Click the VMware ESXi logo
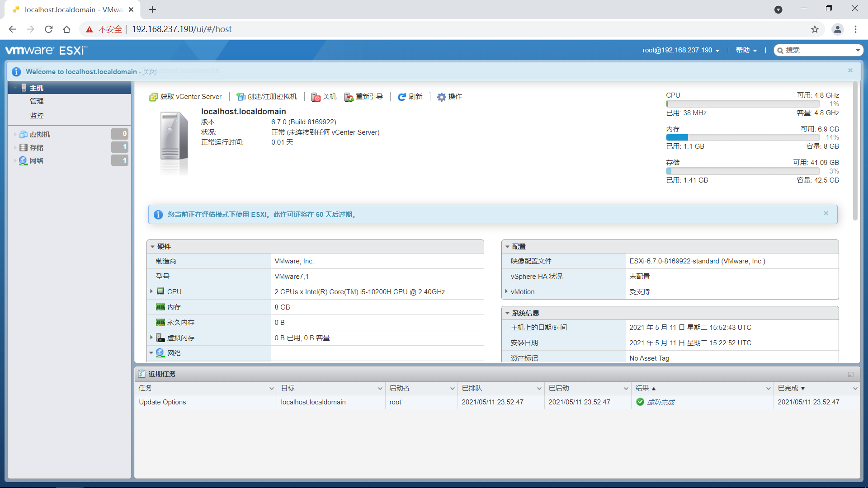Image resolution: width=868 pixels, height=488 pixels. click(46, 50)
